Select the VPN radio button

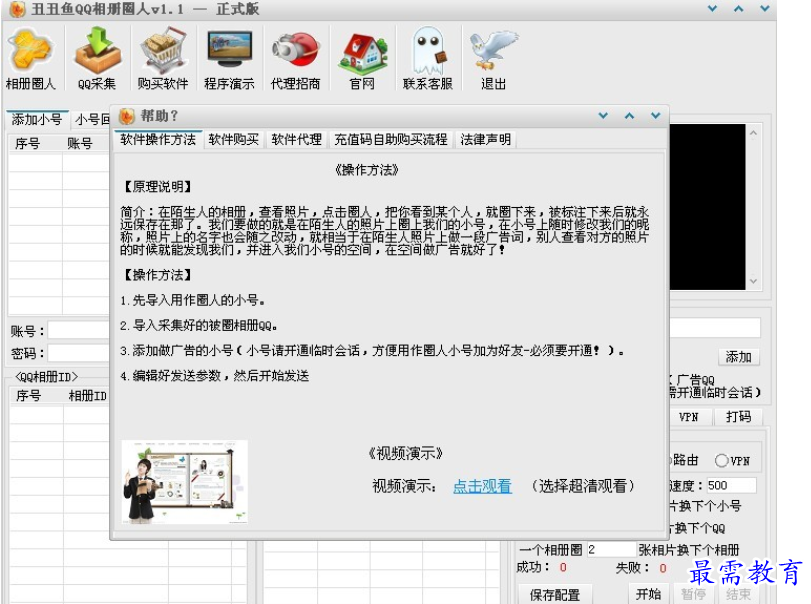point(722,460)
